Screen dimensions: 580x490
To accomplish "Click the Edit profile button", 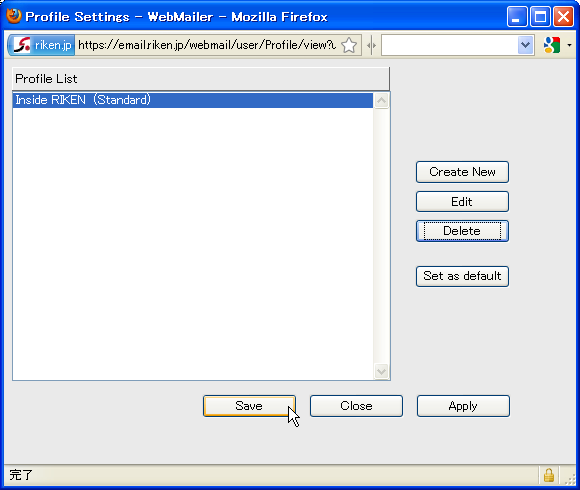I will click(462, 202).
